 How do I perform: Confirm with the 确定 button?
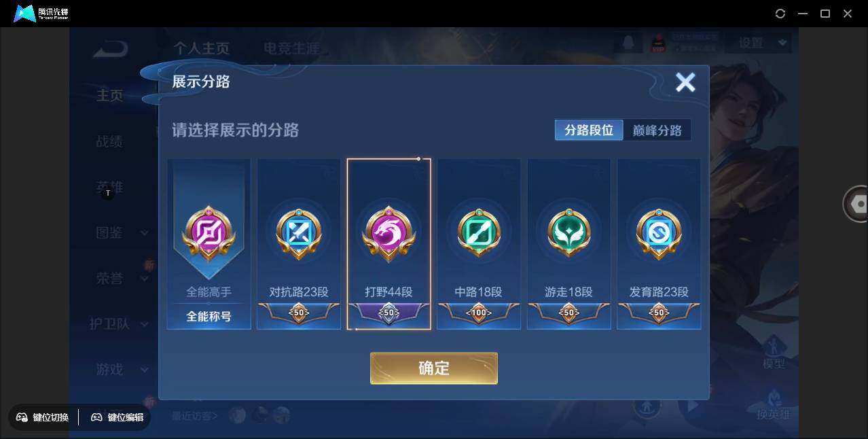(x=434, y=368)
